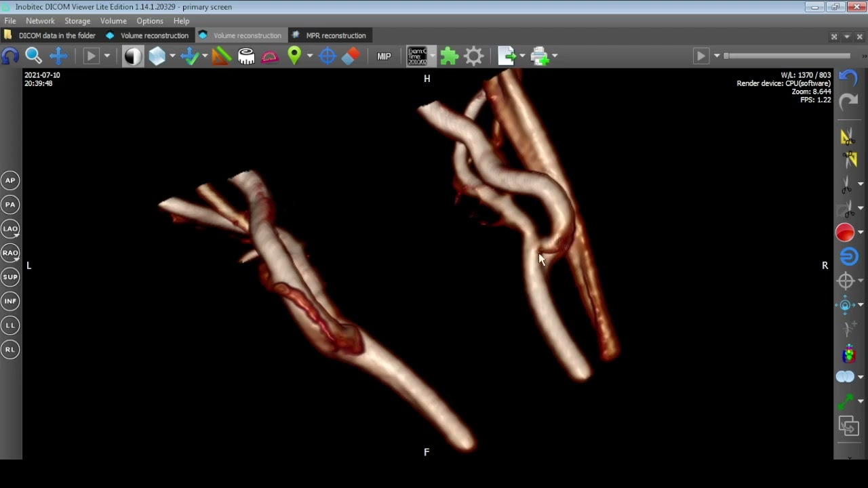Expand the green marker dropdown arrow

(x=310, y=56)
